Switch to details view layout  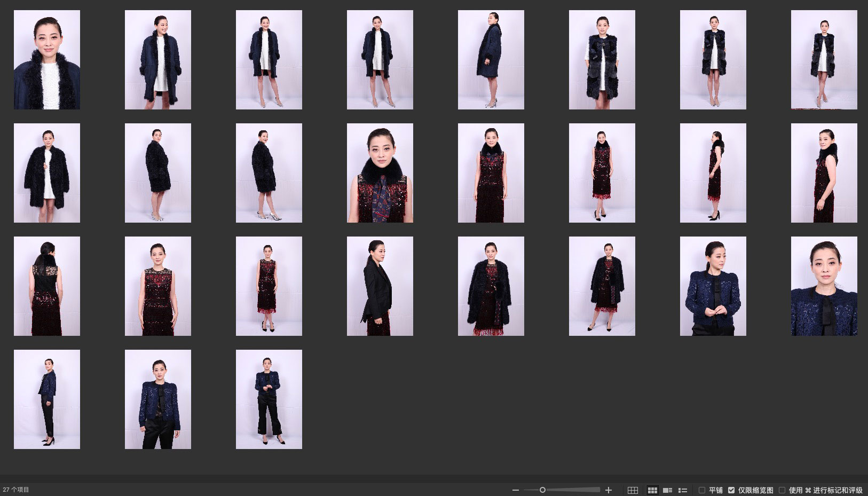point(667,490)
